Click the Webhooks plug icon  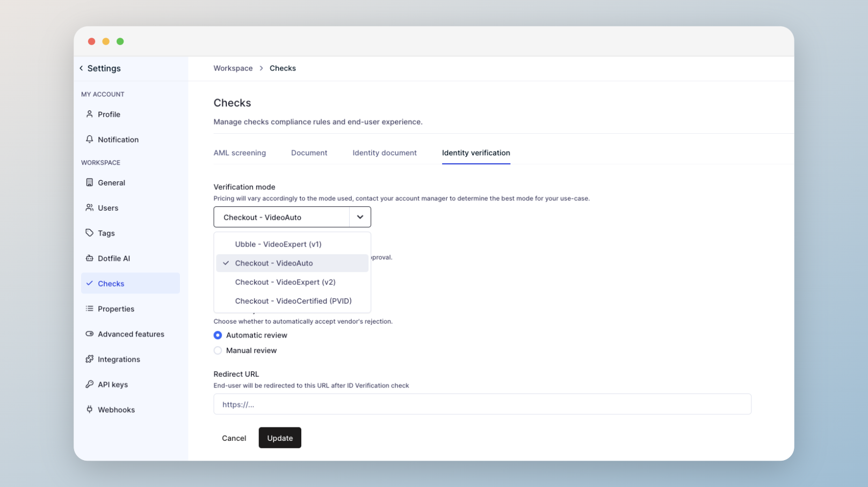coord(90,410)
